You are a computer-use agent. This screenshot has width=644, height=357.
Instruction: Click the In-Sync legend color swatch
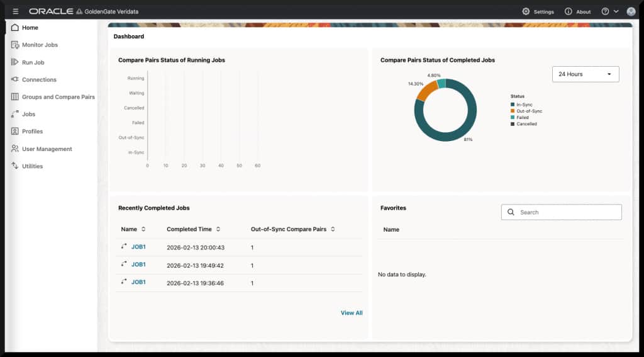[x=513, y=105]
